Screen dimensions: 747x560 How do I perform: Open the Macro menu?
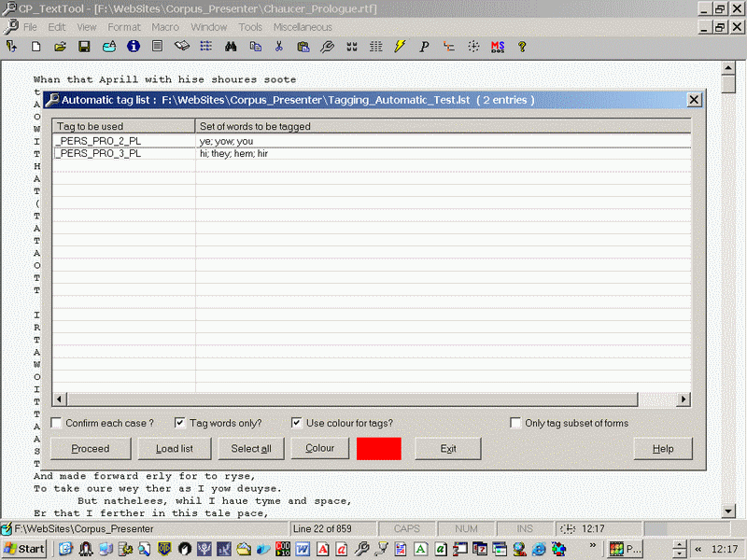click(x=165, y=27)
